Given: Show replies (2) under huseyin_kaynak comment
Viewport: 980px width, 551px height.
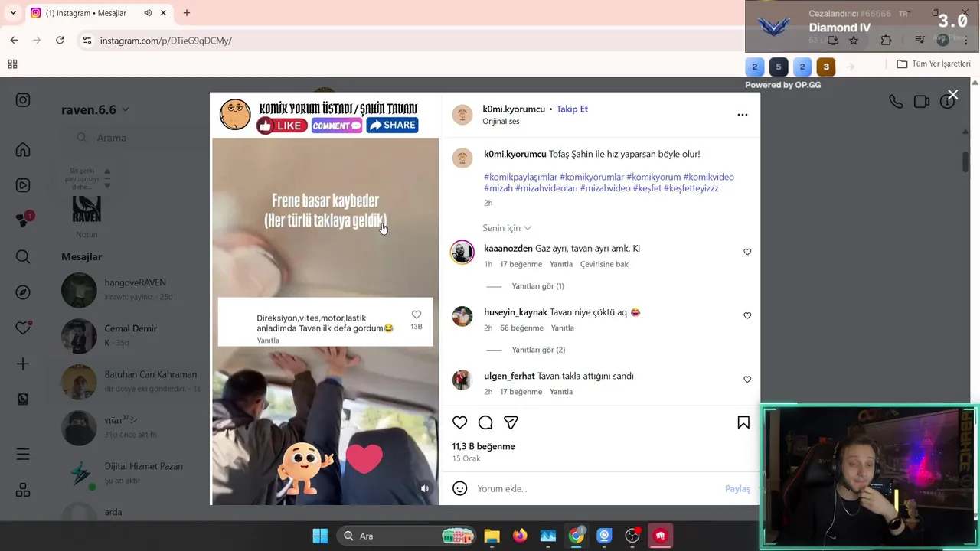Looking at the screenshot, I should coord(537,350).
